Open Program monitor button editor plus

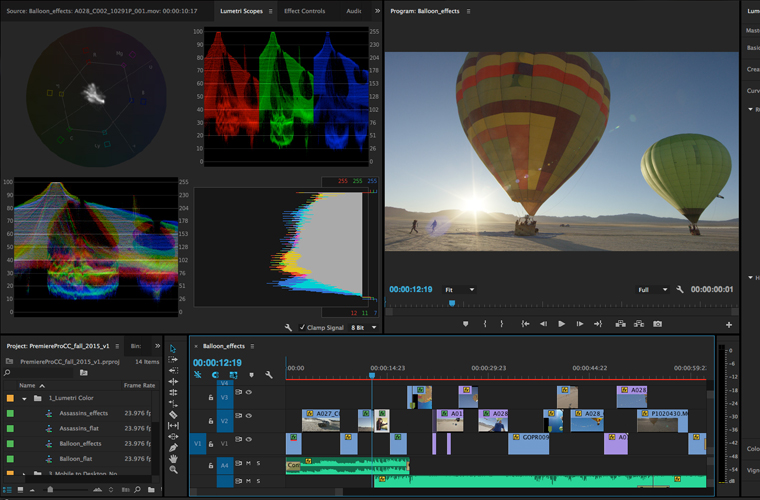point(728,325)
